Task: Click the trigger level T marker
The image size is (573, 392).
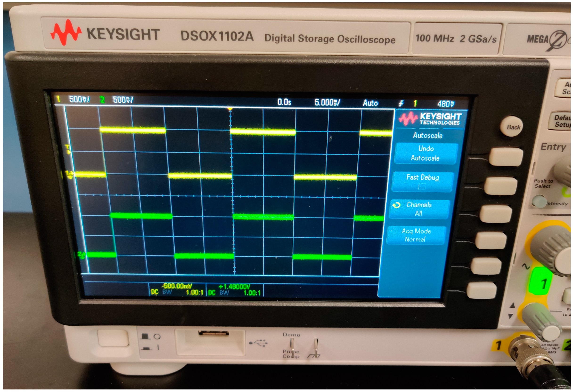Action: click(x=68, y=150)
